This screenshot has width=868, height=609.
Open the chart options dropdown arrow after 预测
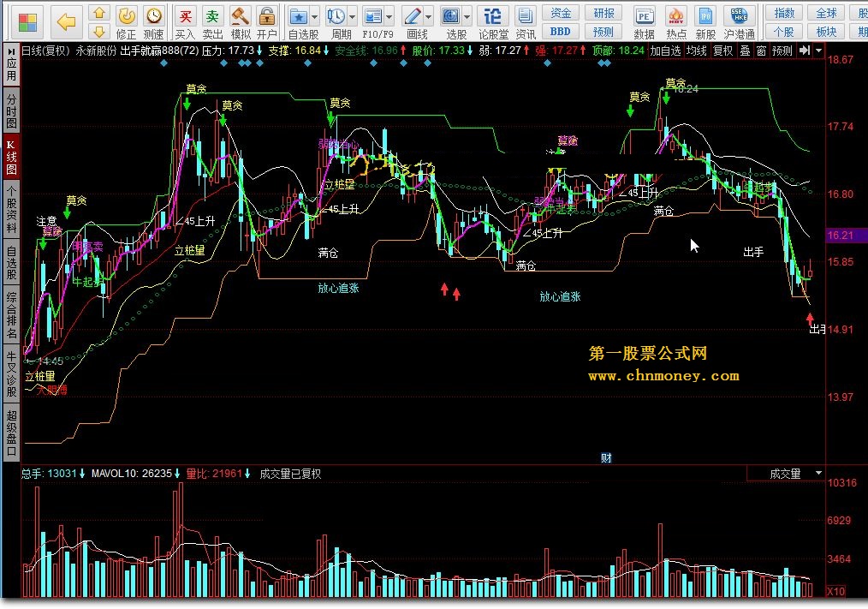tap(818, 51)
